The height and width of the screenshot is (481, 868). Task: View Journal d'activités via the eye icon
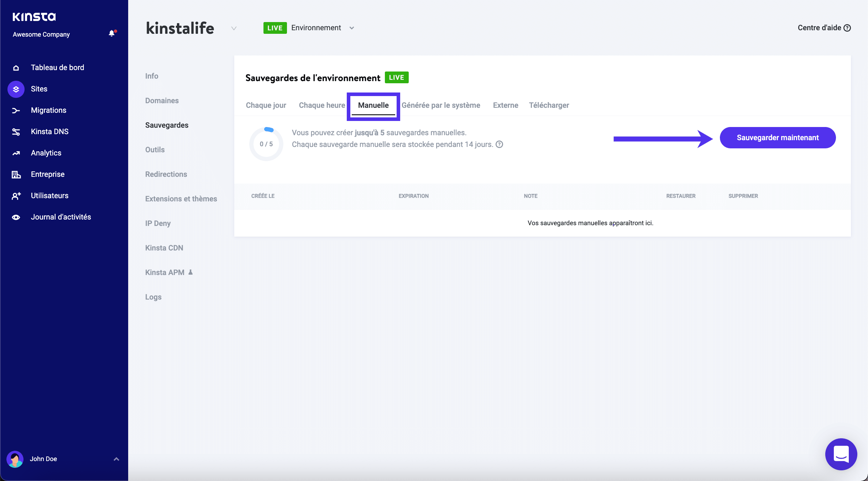[x=16, y=217]
